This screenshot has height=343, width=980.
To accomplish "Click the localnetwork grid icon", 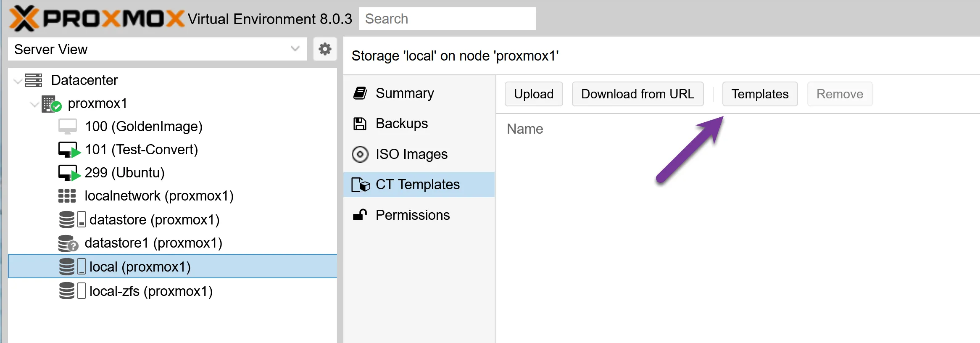I will click(x=67, y=195).
